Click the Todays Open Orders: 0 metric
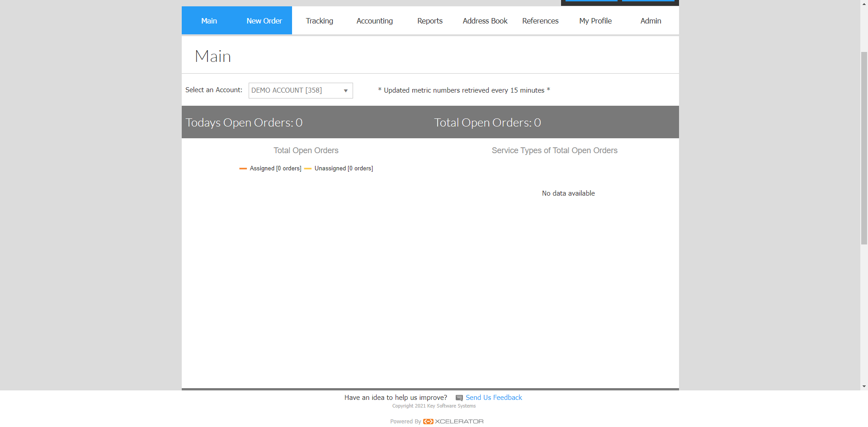868x427 pixels. coord(244,122)
